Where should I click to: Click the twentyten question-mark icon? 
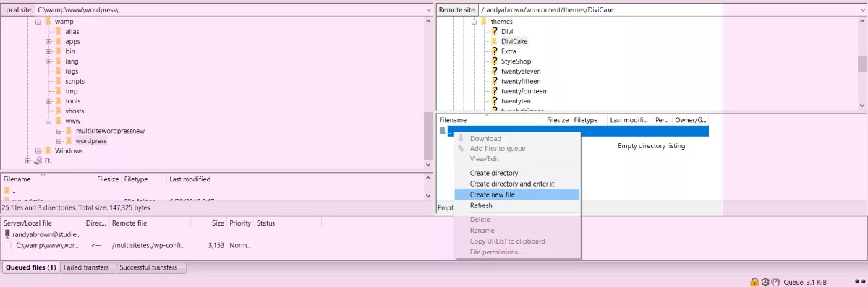coord(495,101)
